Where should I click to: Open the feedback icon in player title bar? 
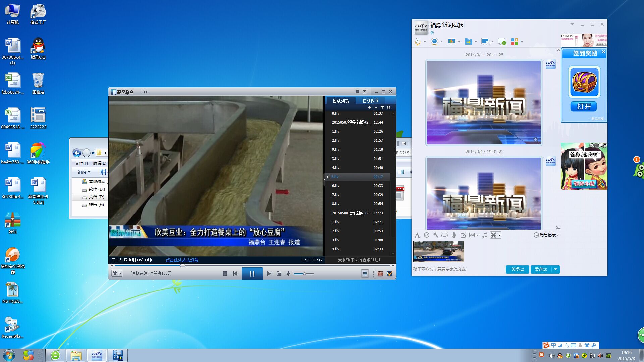point(357,92)
